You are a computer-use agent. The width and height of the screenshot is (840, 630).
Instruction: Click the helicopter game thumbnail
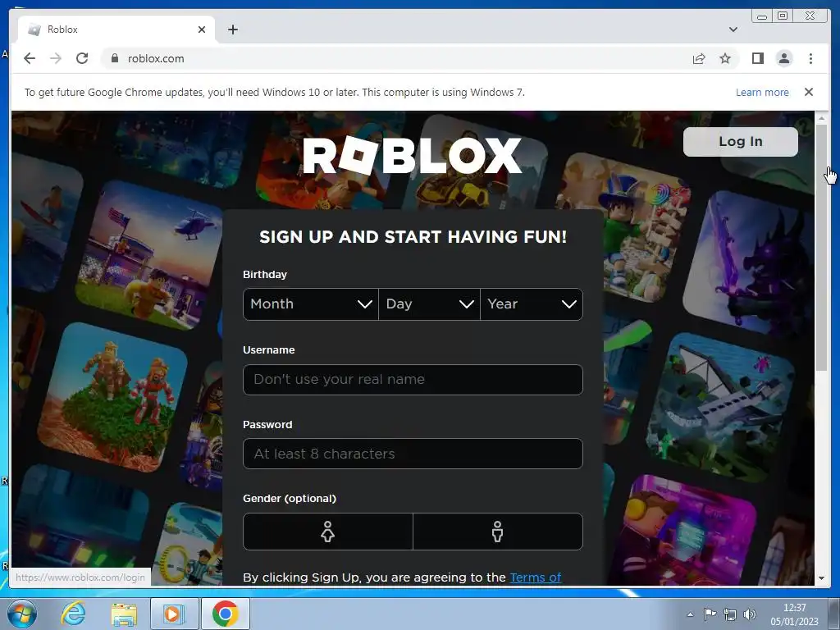(150, 254)
